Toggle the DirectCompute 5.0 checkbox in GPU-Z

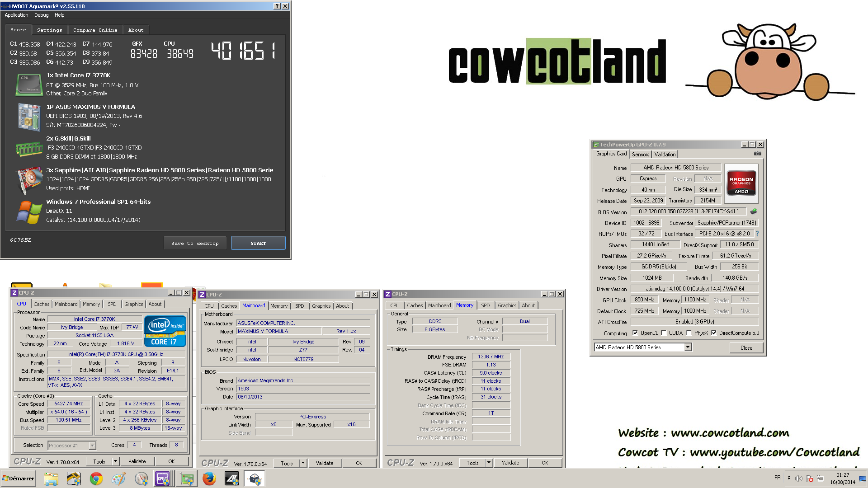pyautogui.click(x=714, y=333)
